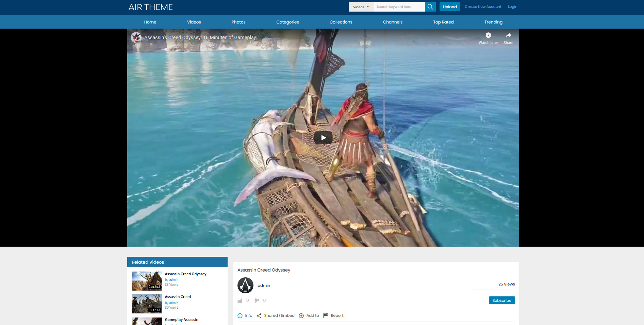Click the admin uploader name link

point(264,285)
